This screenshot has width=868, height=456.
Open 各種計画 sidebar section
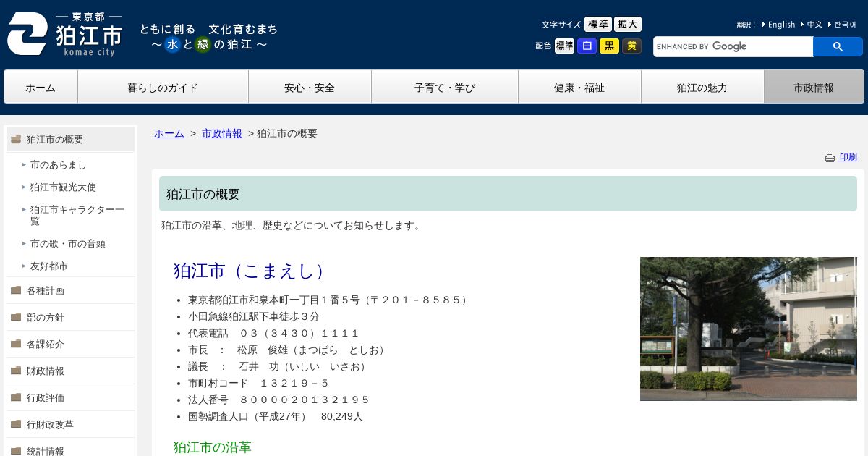70,290
